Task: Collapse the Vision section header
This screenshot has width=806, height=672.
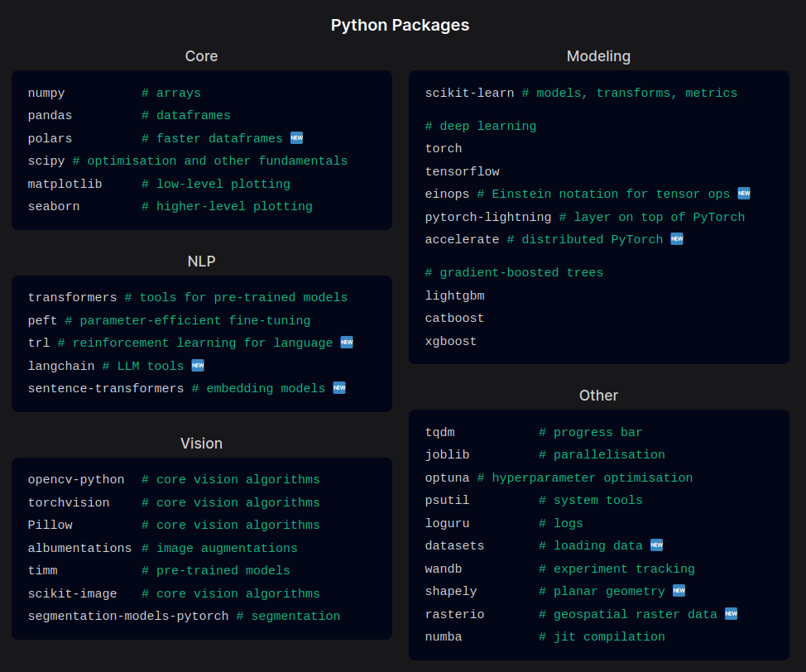Action: pos(201,444)
